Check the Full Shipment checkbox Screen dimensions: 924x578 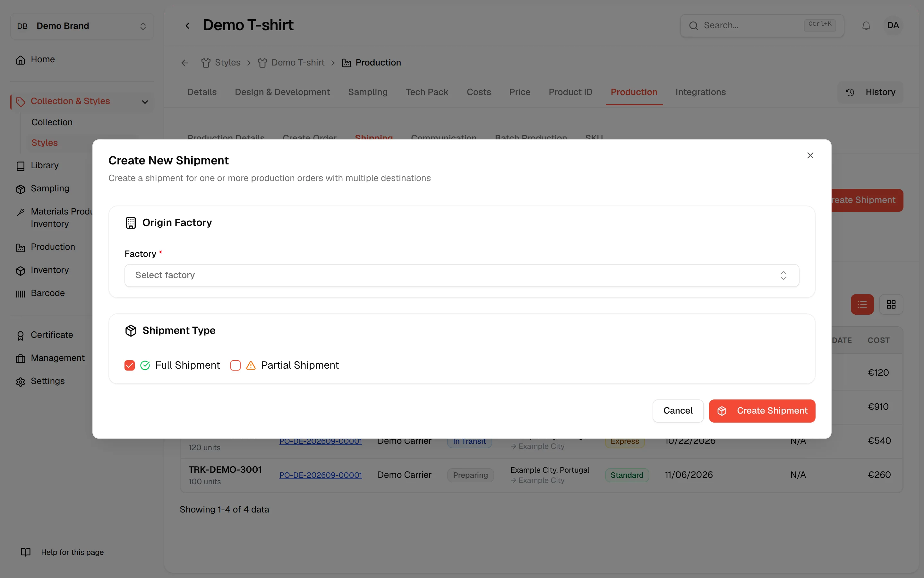tap(129, 365)
